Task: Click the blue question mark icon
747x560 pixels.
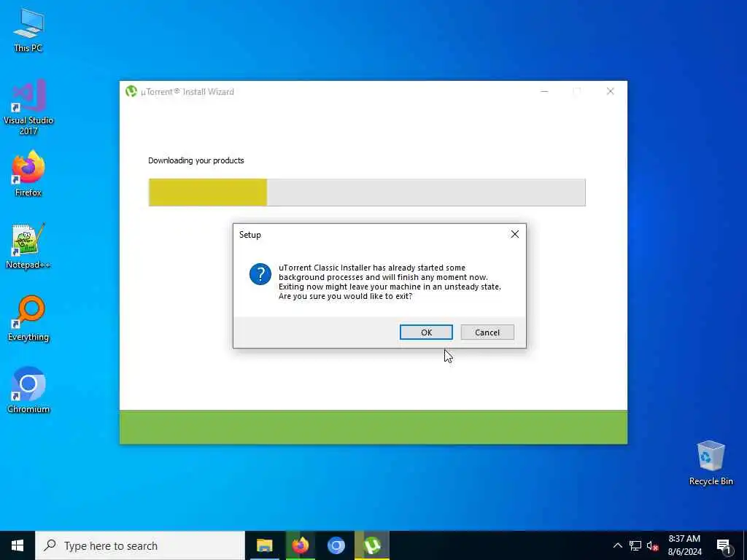Action: click(260, 274)
